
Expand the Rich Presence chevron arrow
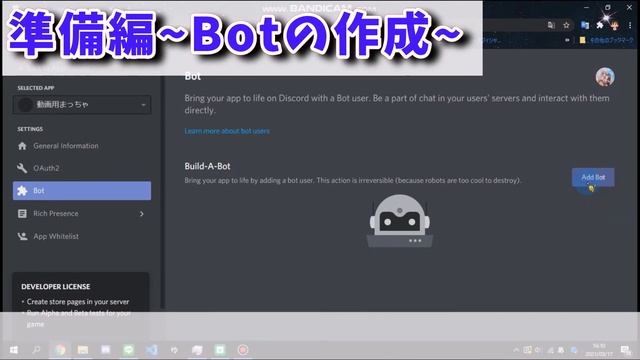142,213
